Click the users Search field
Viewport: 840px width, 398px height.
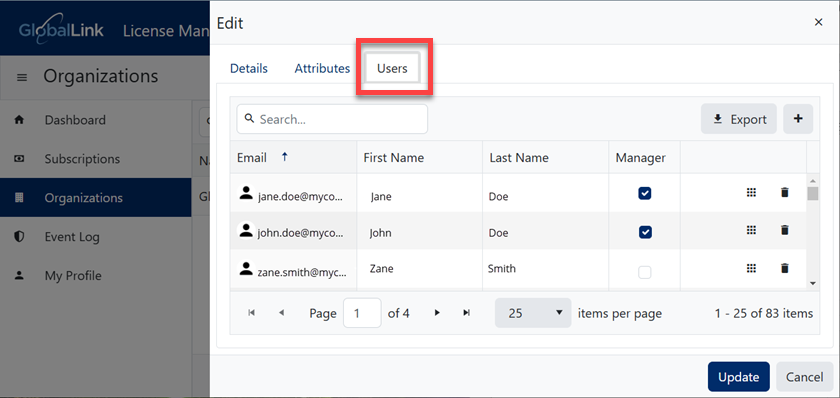(x=332, y=119)
